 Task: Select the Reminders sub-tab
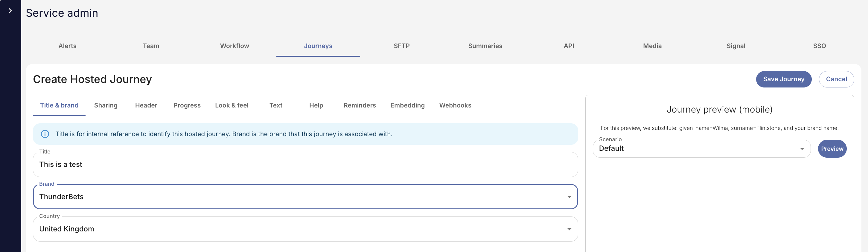tap(360, 105)
